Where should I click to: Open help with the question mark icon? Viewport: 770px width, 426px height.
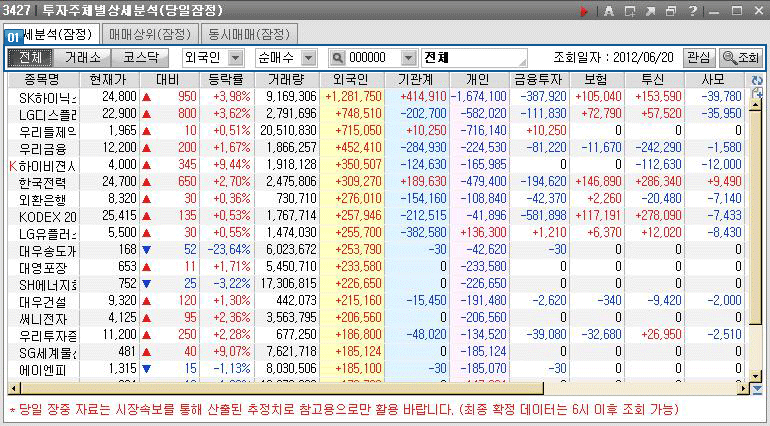691,11
